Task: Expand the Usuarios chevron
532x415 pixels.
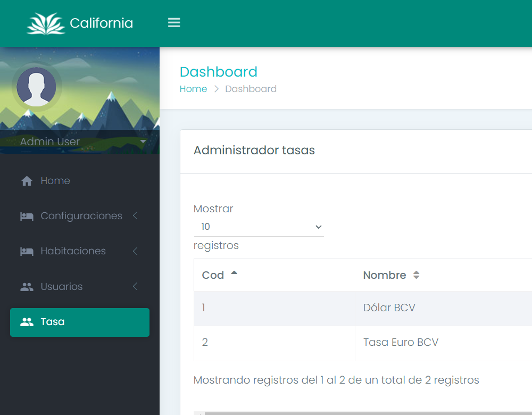Action: (135, 286)
